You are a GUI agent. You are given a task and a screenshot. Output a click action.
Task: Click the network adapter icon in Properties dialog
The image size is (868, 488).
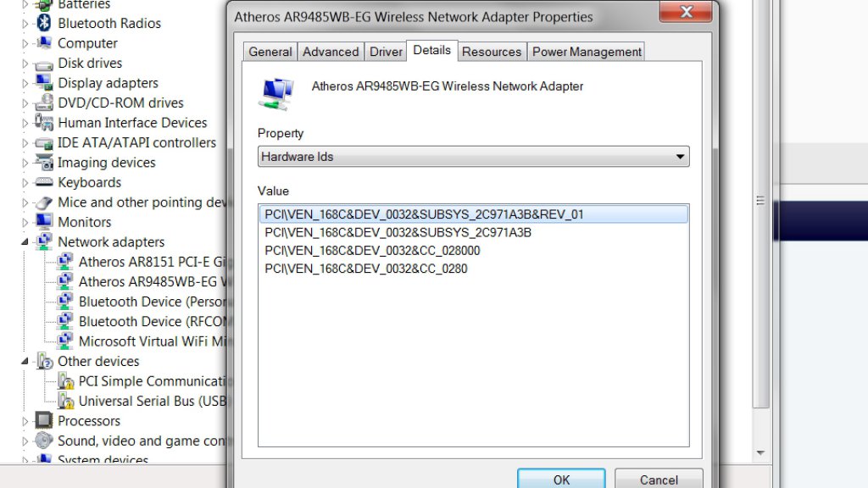tap(275, 94)
